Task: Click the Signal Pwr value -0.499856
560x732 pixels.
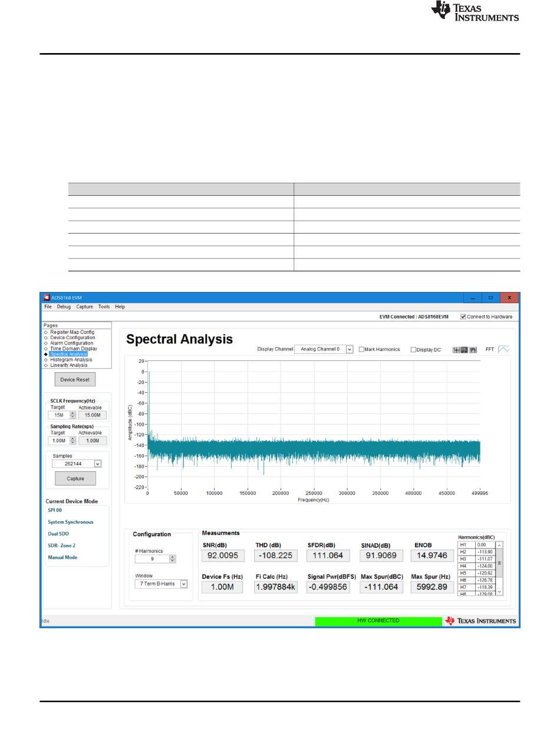Action: point(328,587)
